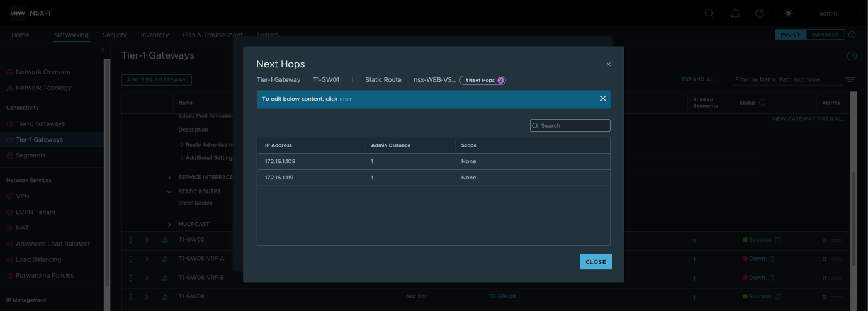Open three-dot menu for T1-GW08
This screenshot has height=311, width=868.
coord(131,297)
